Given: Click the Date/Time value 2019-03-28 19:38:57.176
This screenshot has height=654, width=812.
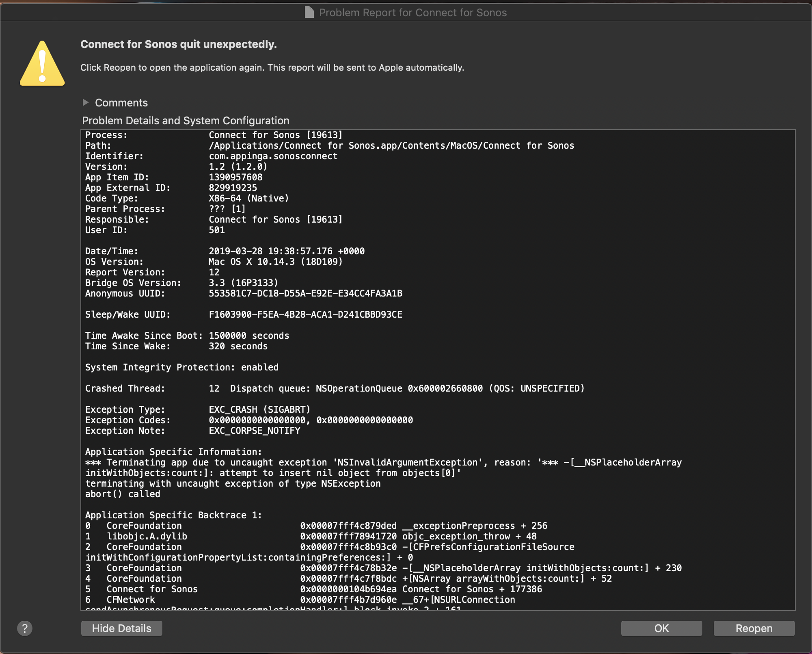Looking at the screenshot, I should coord(287,251).
